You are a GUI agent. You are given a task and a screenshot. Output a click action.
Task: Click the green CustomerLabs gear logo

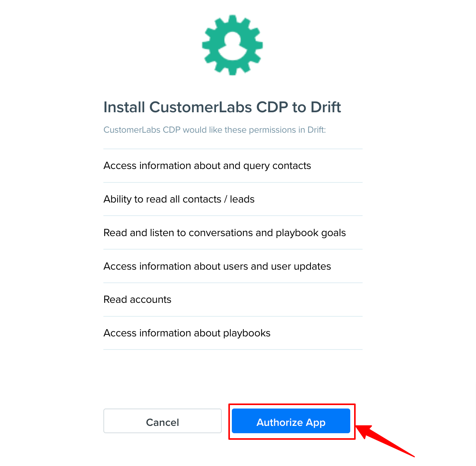click(x=232, y=45)
